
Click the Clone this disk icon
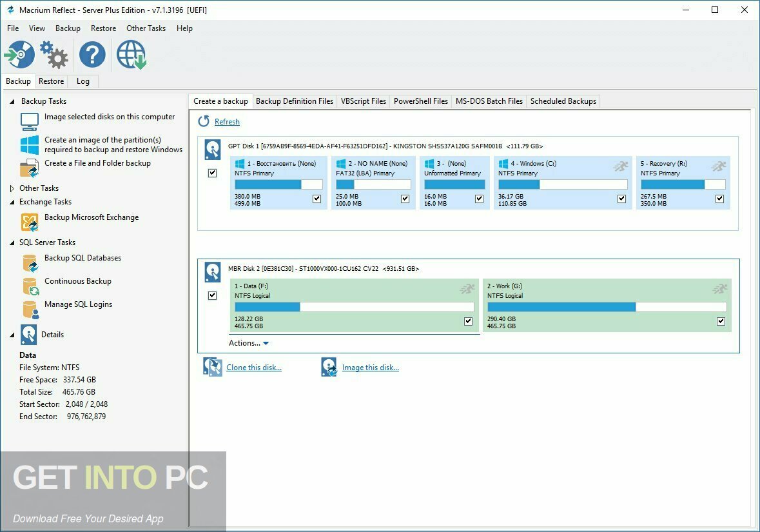pyautogui.click(x=212, y=367)
